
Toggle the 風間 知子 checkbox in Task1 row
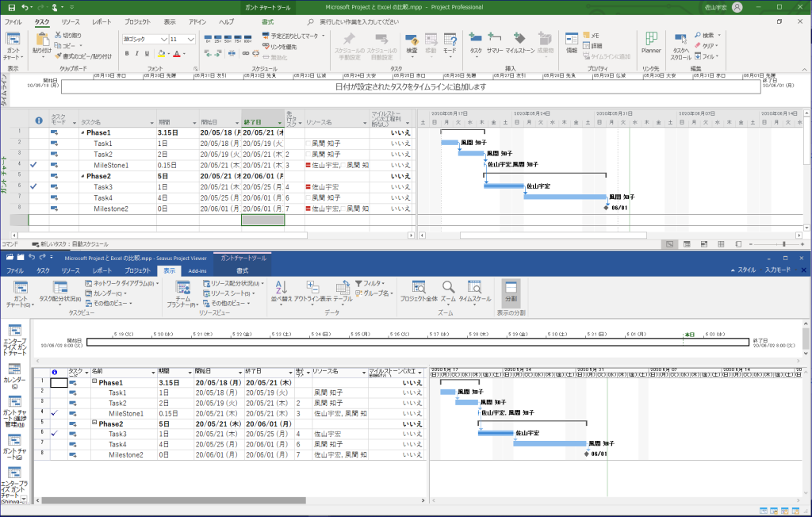click(x=308, y=144)
